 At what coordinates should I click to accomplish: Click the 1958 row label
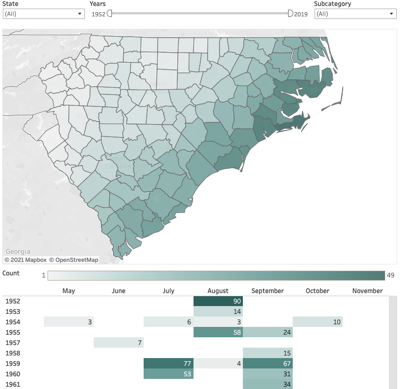point(13,353)
